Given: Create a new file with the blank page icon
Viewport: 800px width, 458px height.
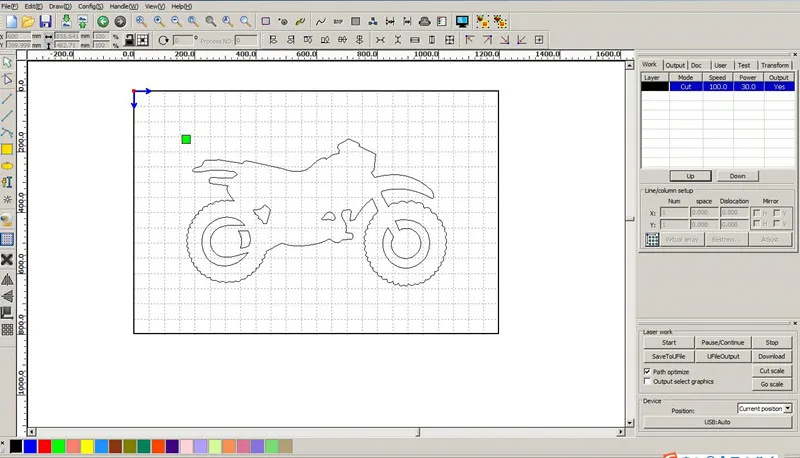Looking at the screenshot, I should point(11,21).
